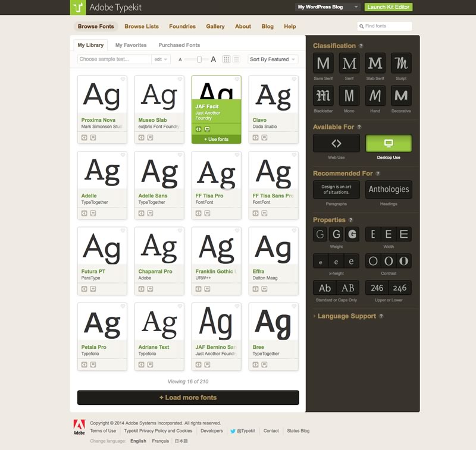Viewport: 476px width, 450px height.
Task: Favorite the Proxima Nova font heart
Action: click(123, 79)
